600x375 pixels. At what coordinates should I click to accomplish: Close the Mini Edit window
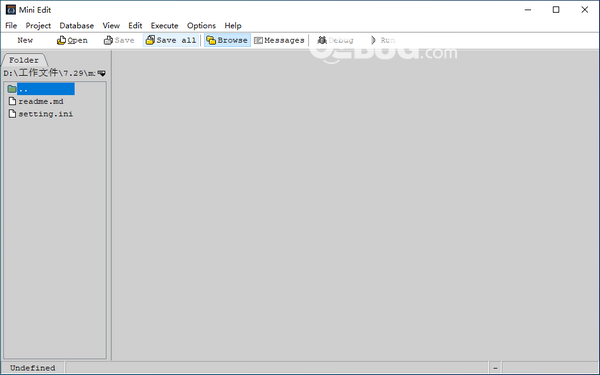point(585,10)
